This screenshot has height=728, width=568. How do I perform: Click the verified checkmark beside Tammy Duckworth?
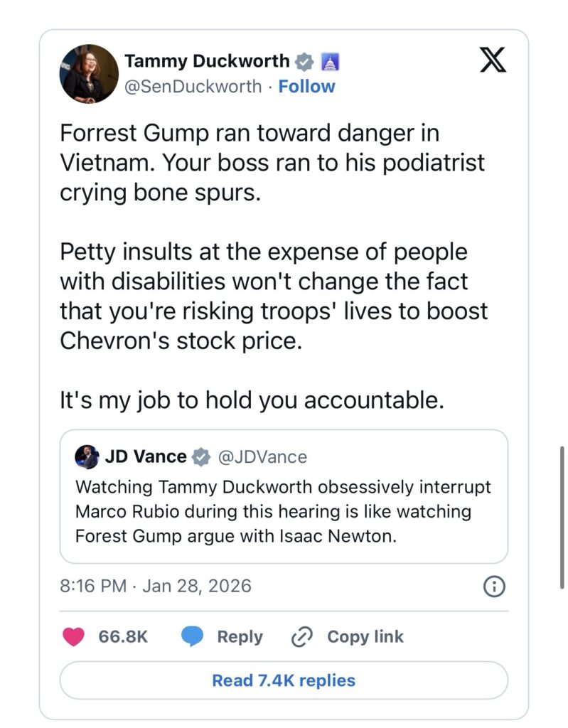click(304, 62)
